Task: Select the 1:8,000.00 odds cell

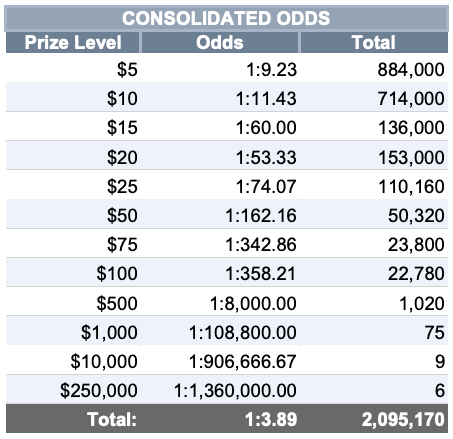Action: pos(220,303)
